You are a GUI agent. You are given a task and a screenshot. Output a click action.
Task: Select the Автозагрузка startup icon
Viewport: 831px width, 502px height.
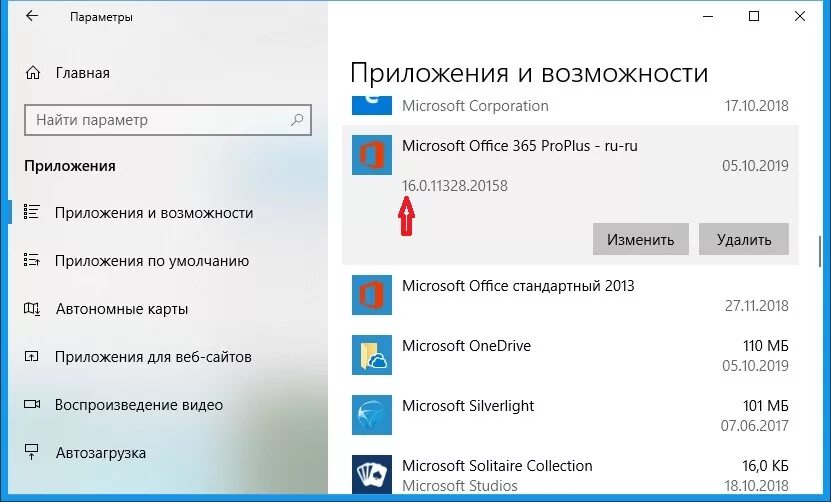pos(32,452)
